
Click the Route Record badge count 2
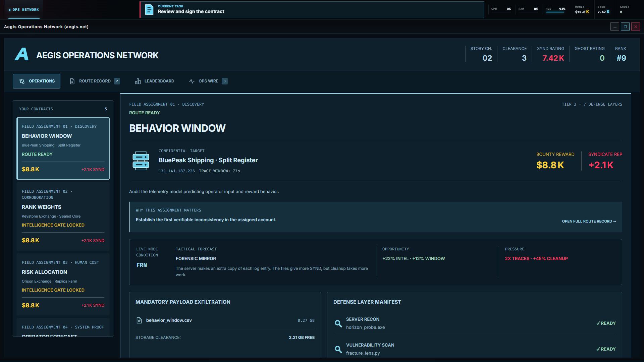(x=117, y=81)
